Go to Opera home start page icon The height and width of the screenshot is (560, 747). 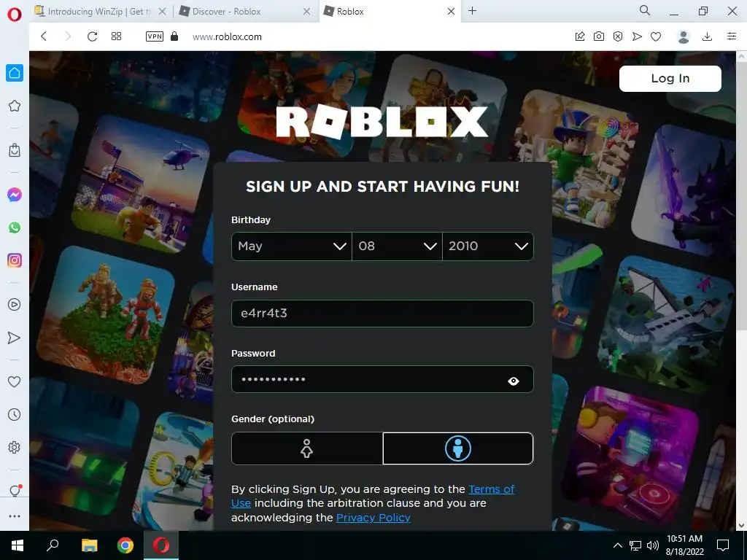[15, 73]
